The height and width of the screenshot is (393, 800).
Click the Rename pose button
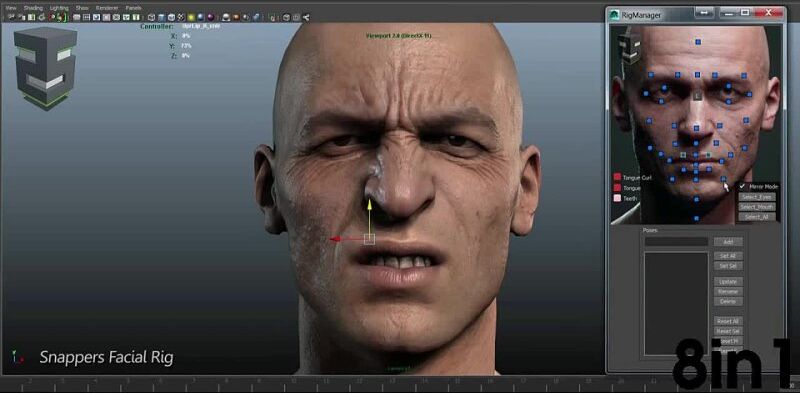(728, 291)
